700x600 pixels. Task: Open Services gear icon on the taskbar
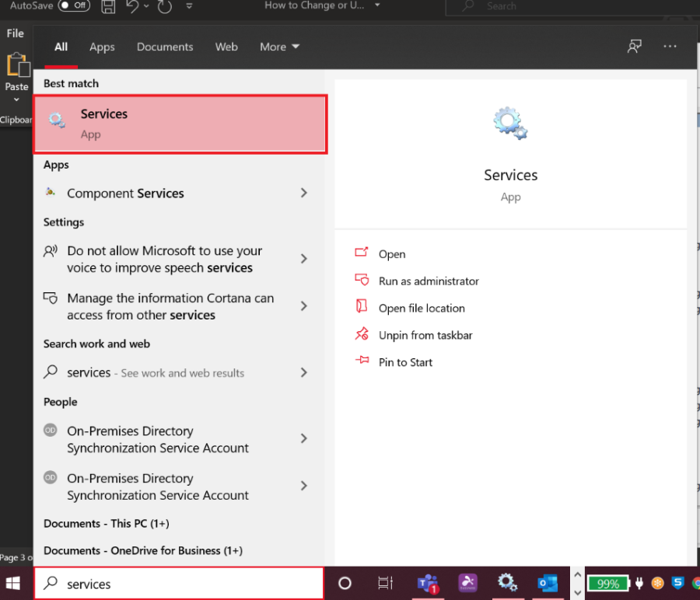pyautogui.click(x=508, y=583)
